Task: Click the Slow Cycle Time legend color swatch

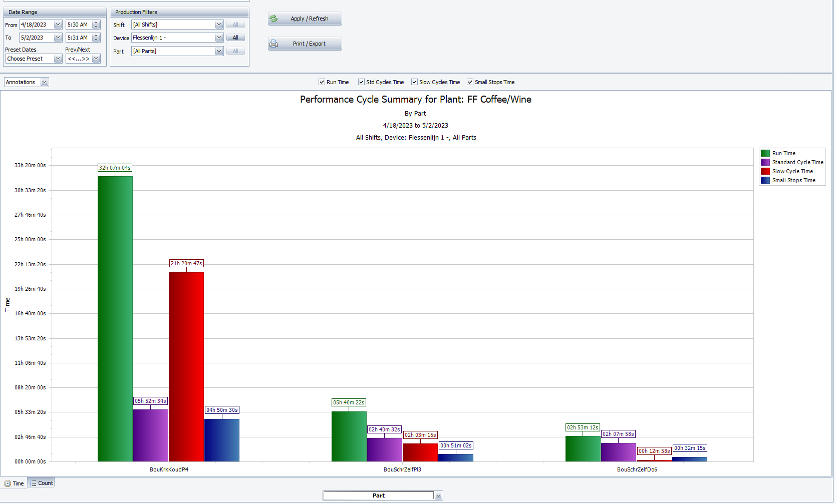Action: pos(765,171)
